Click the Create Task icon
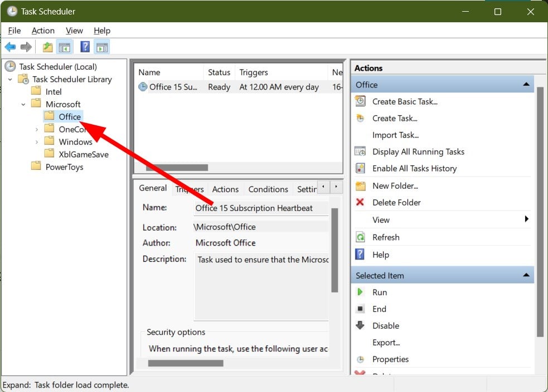 360,118
